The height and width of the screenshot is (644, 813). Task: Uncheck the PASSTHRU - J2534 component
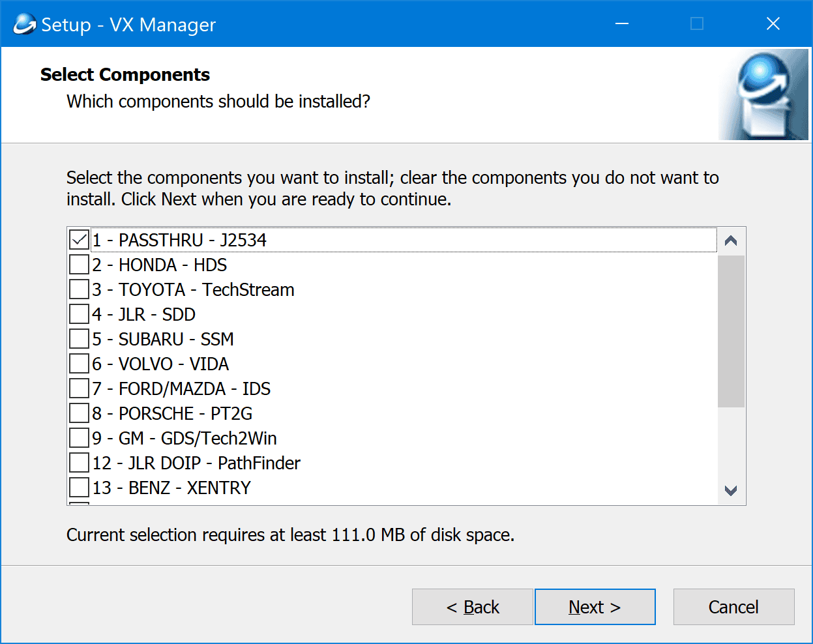(79, 240)
